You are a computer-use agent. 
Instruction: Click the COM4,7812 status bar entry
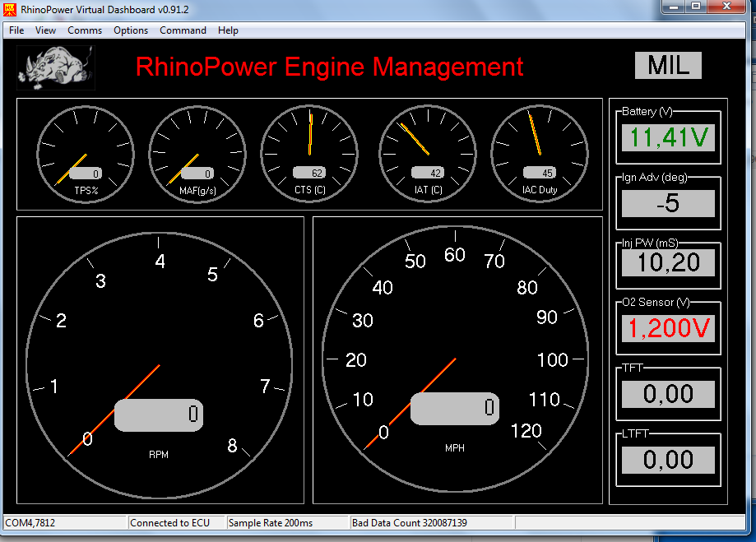coord(65,523)
